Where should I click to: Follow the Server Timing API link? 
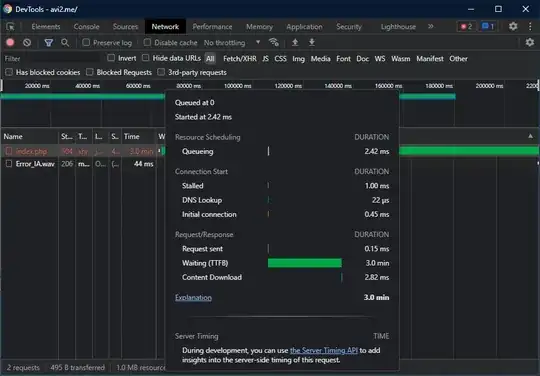click(x=324, y=350)
